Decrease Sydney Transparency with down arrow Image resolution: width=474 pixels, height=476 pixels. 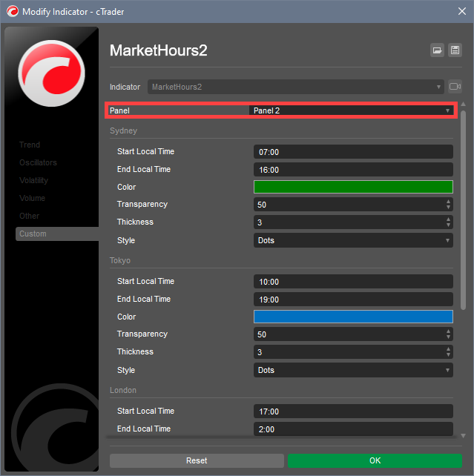click(448, 208)
